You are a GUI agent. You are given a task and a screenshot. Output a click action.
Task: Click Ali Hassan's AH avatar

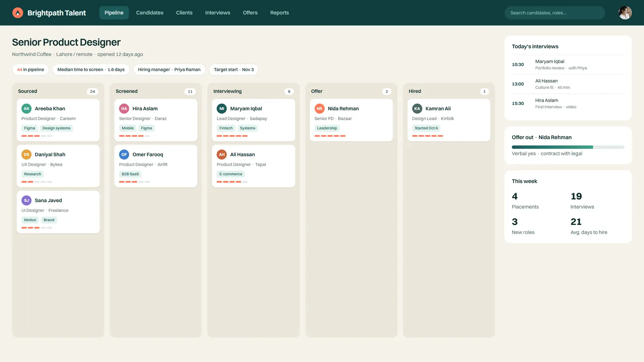(x=222, y=154)
